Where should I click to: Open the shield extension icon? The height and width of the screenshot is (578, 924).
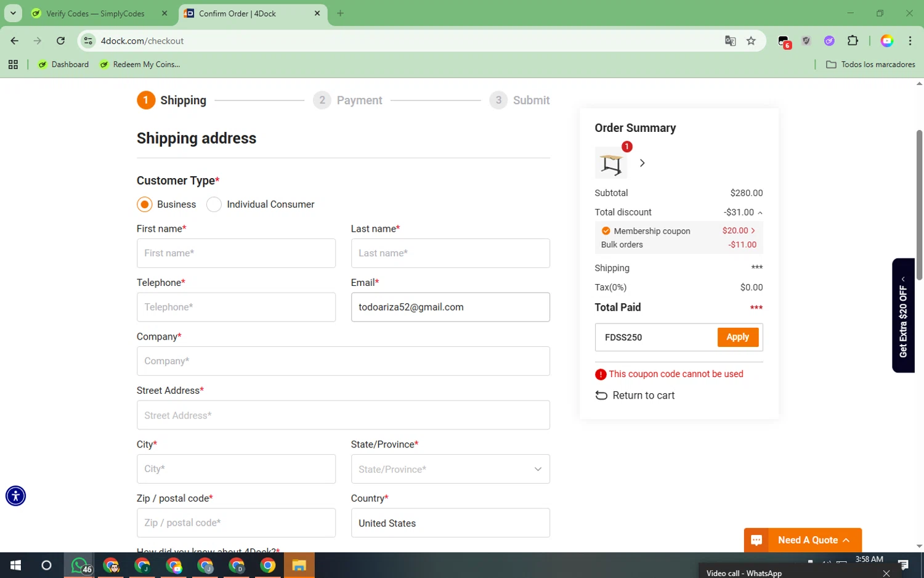(806, 41)
